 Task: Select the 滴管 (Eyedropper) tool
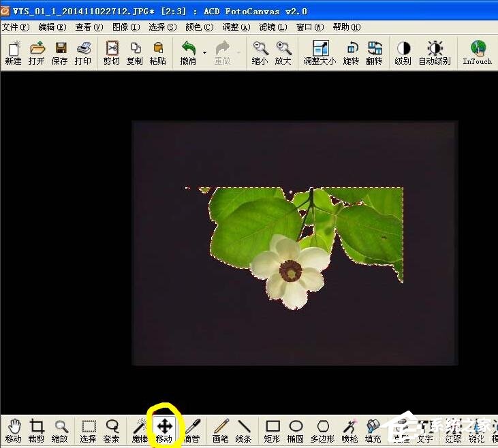pyautogui.click(x=192, y=430)
